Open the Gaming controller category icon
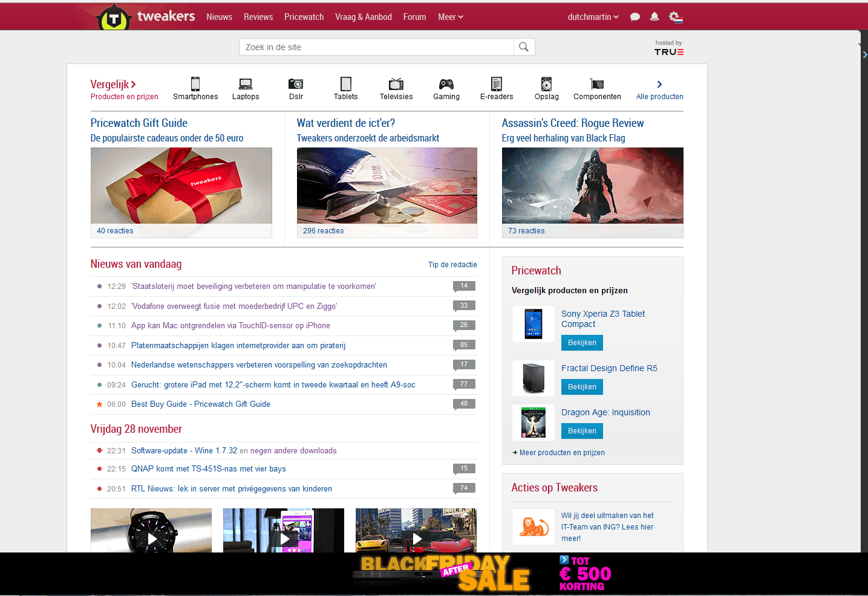The width and height of the screenshot is (868, 596). pos(446,84)
